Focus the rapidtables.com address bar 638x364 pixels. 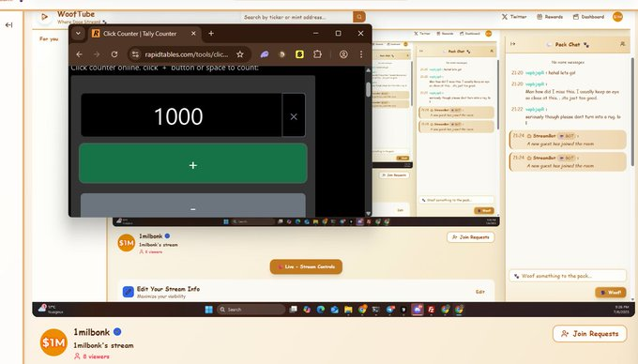click(x=188, y=54)
